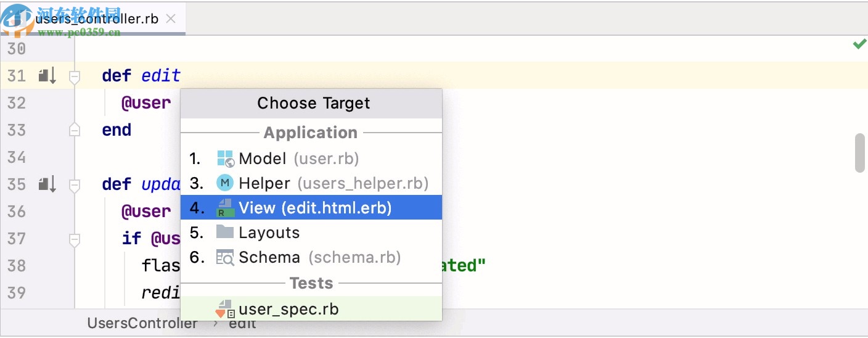The image size is (868, 338).
Task: Click the green inspection checkmark indicator
Action: pos(859,44)
